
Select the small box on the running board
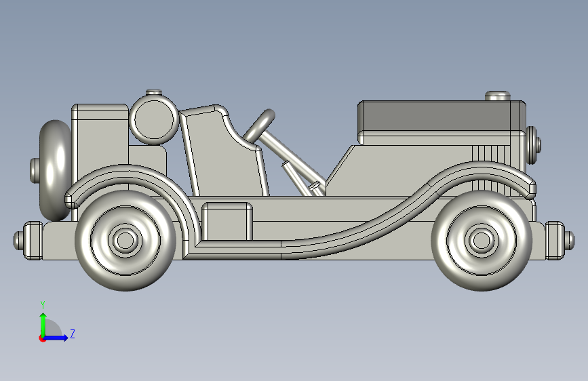[x=227, y=221]
